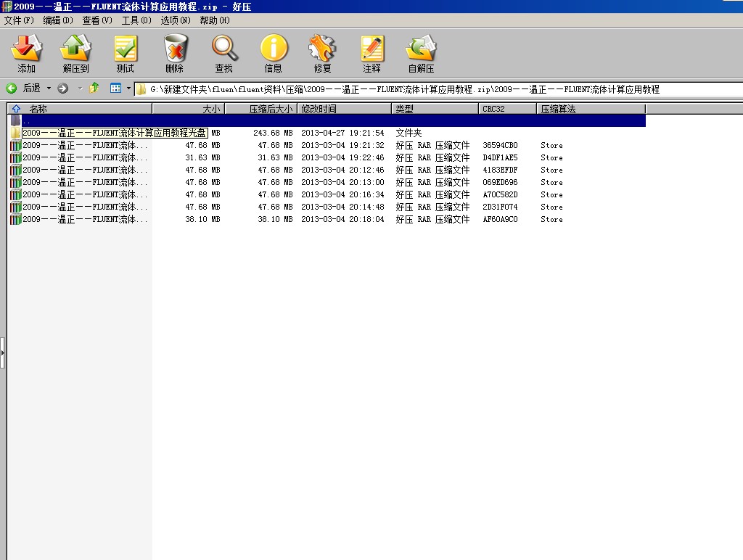Show archive 信息 (Info)
Image resolution: width=743 pixels, height=560 pixels.
click(x=274, y=54)
